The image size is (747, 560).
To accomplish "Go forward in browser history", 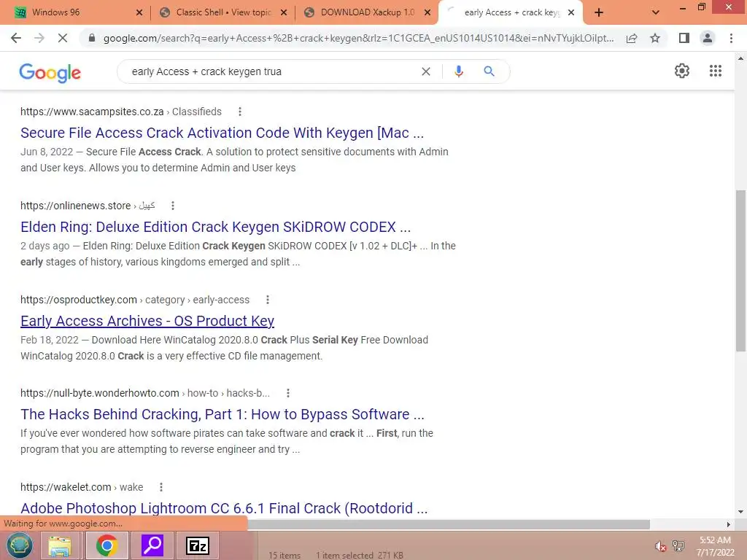I will (39, 38).
